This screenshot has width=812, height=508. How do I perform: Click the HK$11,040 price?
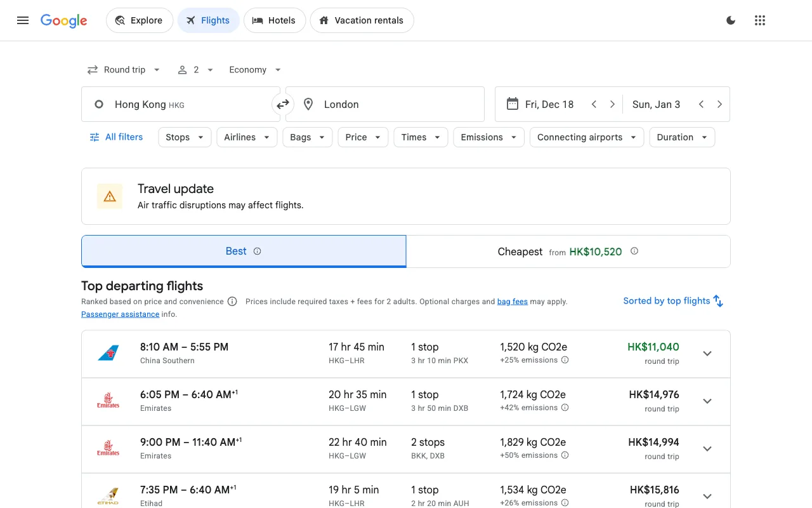[653, 347]
